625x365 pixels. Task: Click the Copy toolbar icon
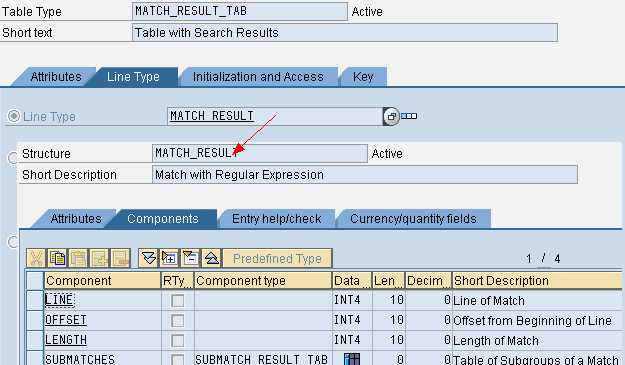57,258
